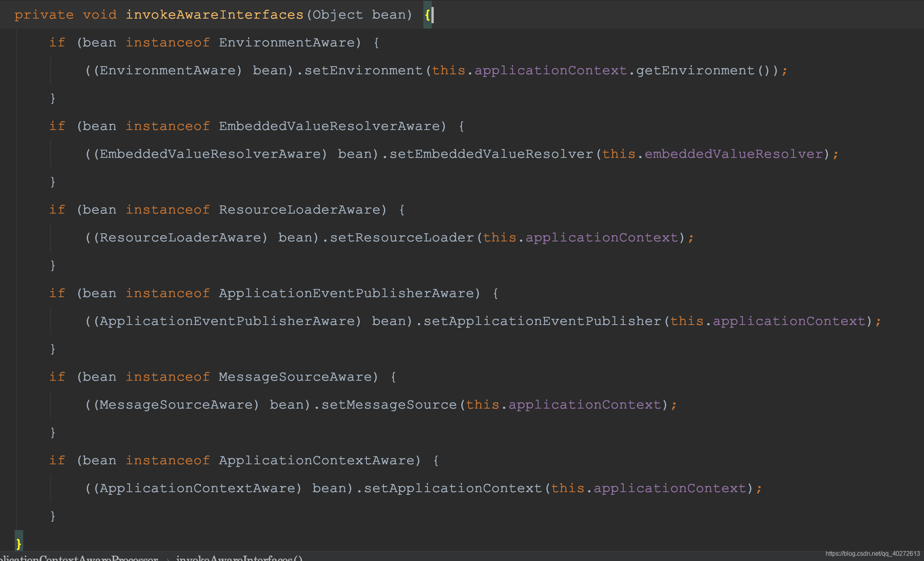
Task: Click the setResourceLoader method call
Action: point(402,238)
